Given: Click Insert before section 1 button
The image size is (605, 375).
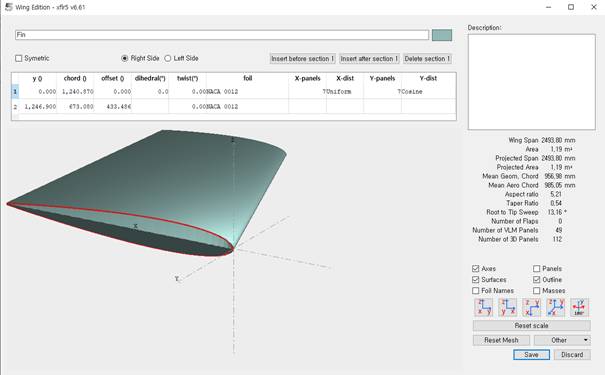Looking at the screenshot, I should pos(302,59).
